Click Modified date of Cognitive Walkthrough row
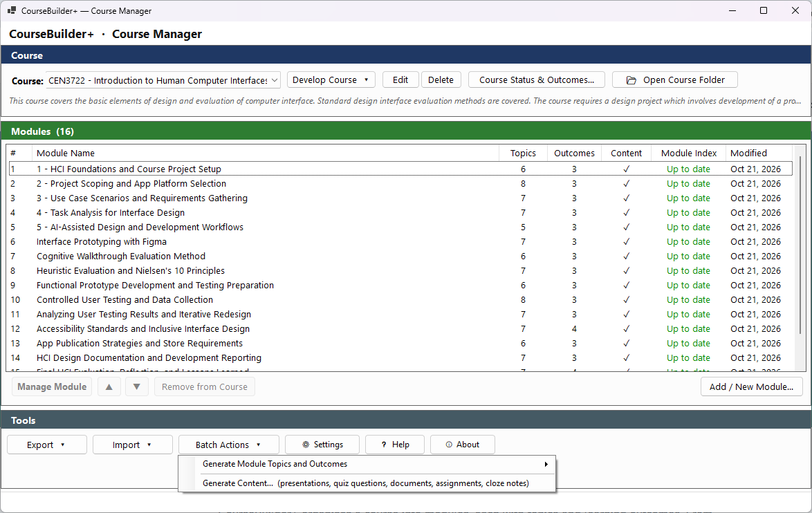This screenshot has height=513, width=812. point(755,256)
